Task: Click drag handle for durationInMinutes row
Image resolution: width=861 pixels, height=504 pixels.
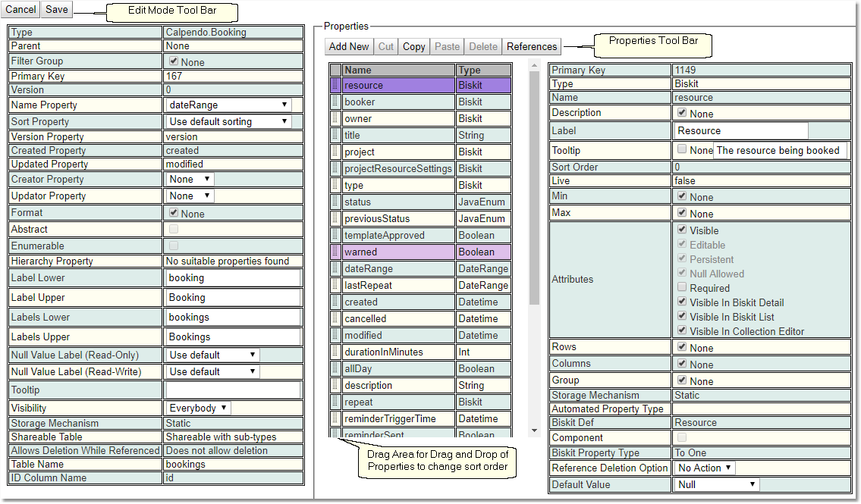Action: pos(335,352)
